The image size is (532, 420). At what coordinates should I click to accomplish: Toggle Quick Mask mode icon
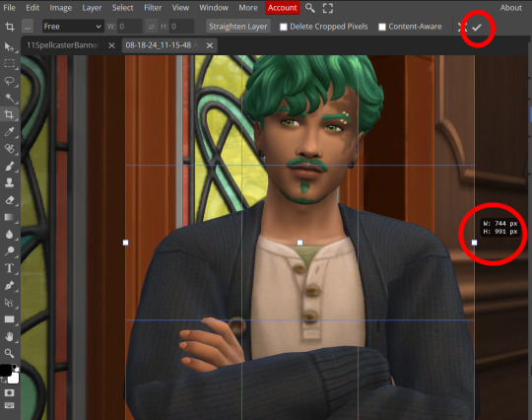pos(9,392)
